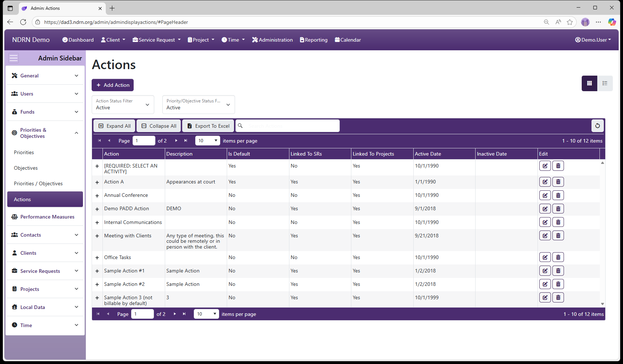Screen dimensions: 623x364
Task: Delete the Annual Conference action
Action: point(558,195)
